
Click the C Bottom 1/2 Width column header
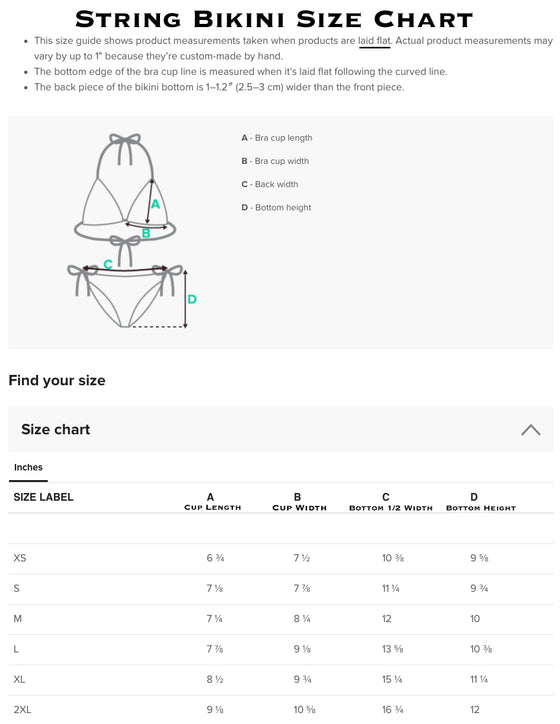pyautogui.click(x=391, y=501)
